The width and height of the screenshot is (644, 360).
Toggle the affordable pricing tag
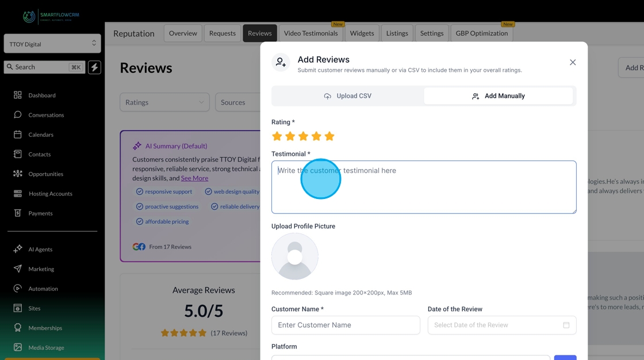(x=162, y=221)
